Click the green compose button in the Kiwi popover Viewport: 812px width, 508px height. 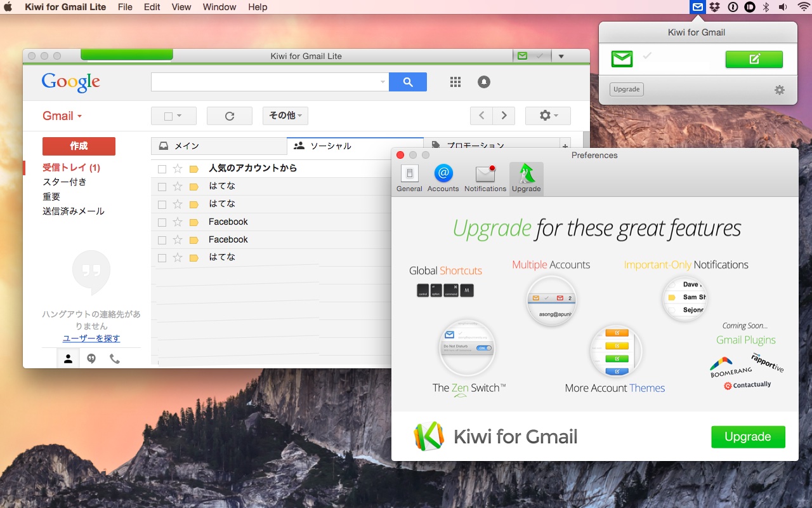(x=754, y=59)
